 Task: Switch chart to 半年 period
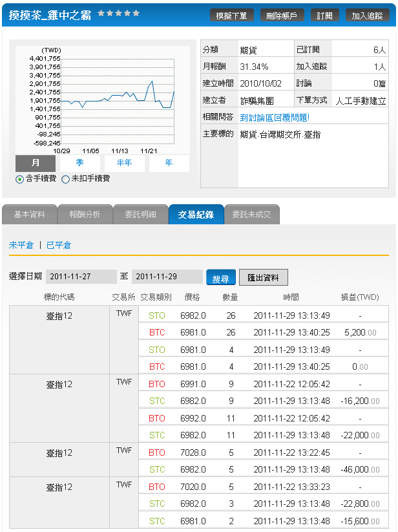coord(124,163)
